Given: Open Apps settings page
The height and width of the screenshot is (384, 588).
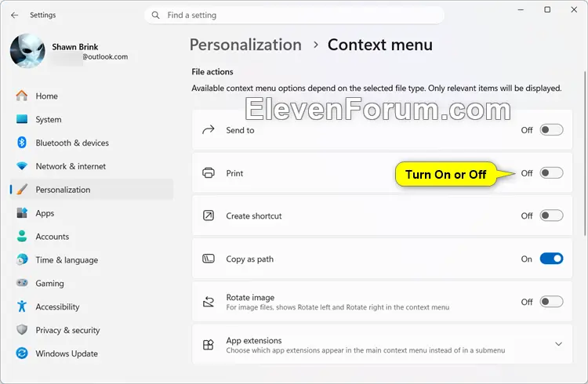Looking at the screenshot, I should (x=92, y=212).
